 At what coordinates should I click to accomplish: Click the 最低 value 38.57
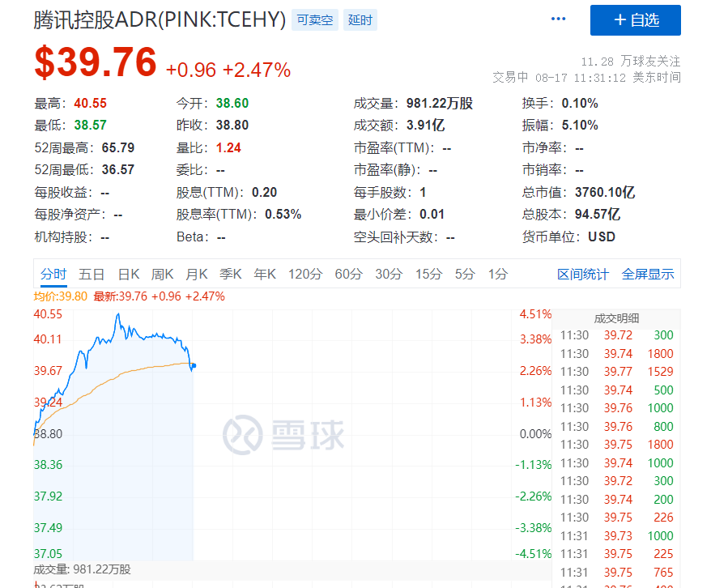(x=90, y=125)
